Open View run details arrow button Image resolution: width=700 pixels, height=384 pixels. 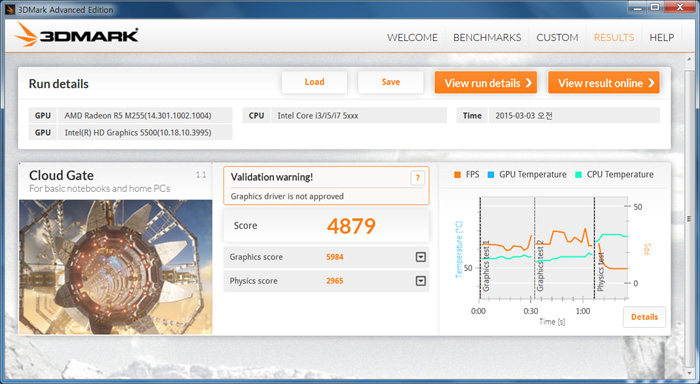click(x=486, y=83)
